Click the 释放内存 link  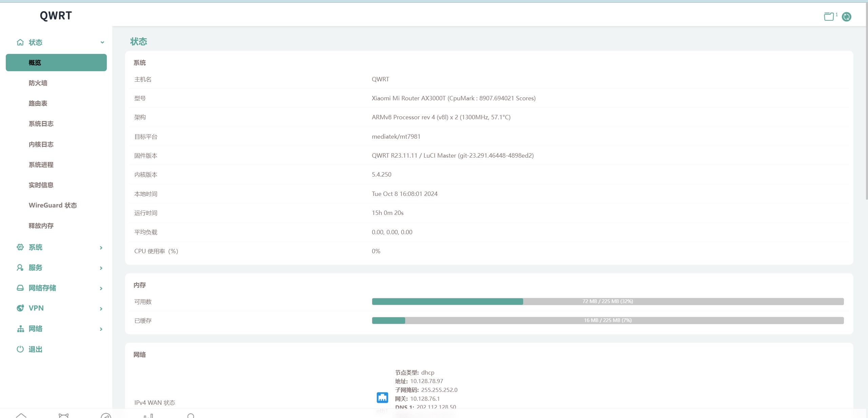(x=41, y=226)
